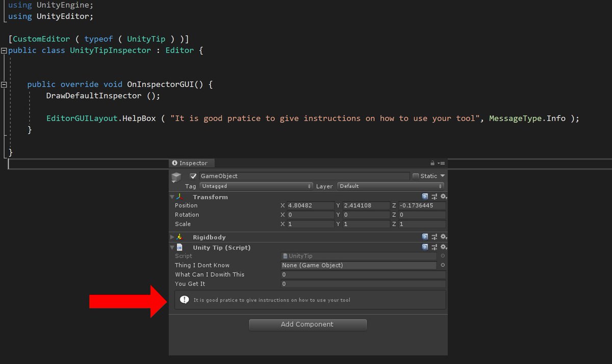Collapse the UnityTipInspector class code block
This screenshot has height=364, width=612.
point(4,50)
